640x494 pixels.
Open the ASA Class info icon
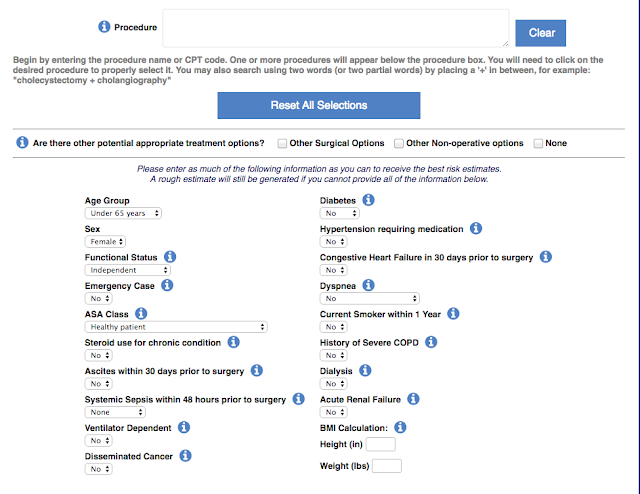click(x=147, y=314)
